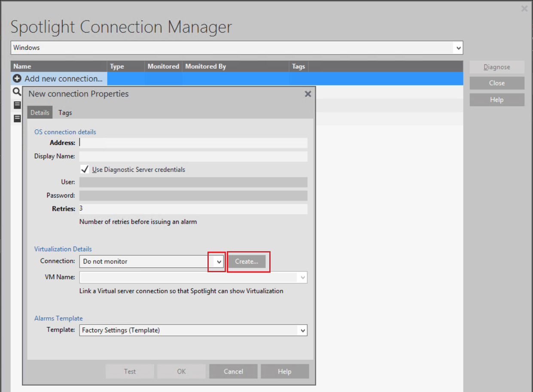Click the Monitored By column header
Viewport: 533px width, 392px height.
coord(236,66)
